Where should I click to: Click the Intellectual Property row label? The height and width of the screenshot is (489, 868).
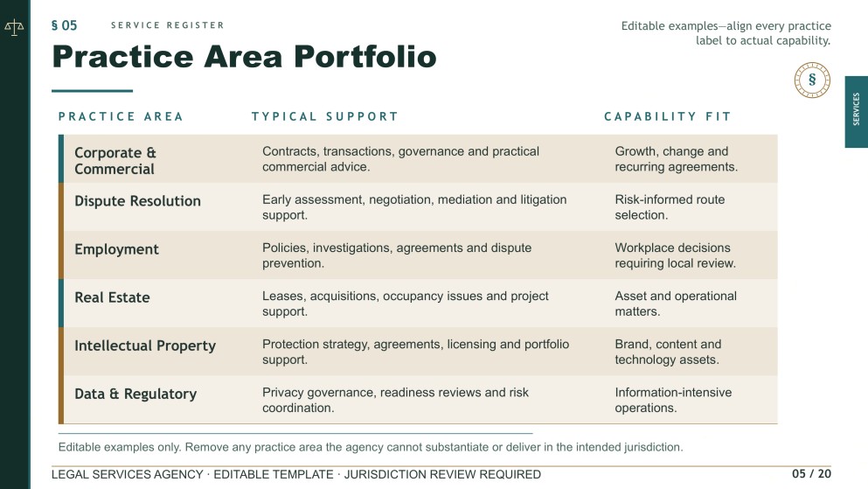145,346
